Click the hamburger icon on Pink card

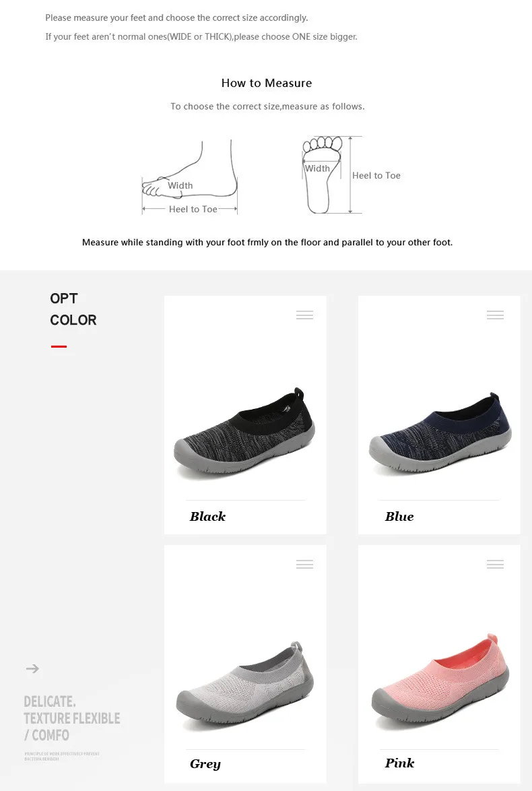(x=495, y=564)
